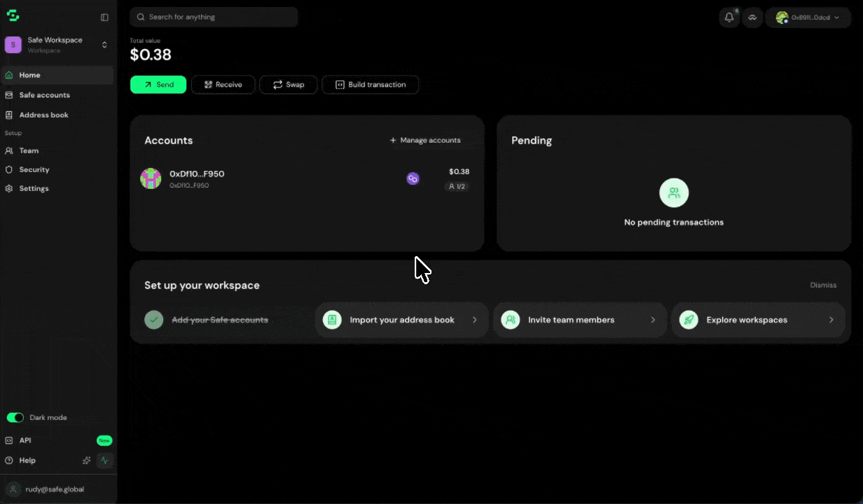Open the workspace switcher chevron
The height and width of the screenshot is (504, 863).
(104, 45)
